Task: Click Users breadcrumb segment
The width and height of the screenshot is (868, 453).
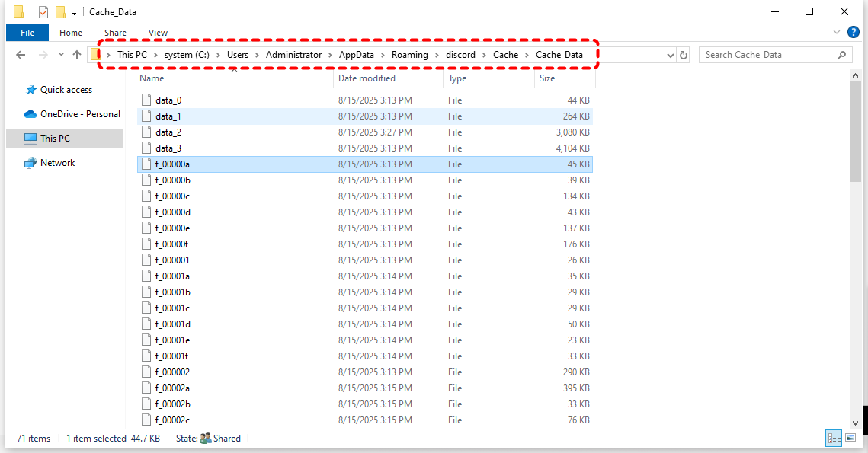Action: pyautogui.click(x=238, y=55)
